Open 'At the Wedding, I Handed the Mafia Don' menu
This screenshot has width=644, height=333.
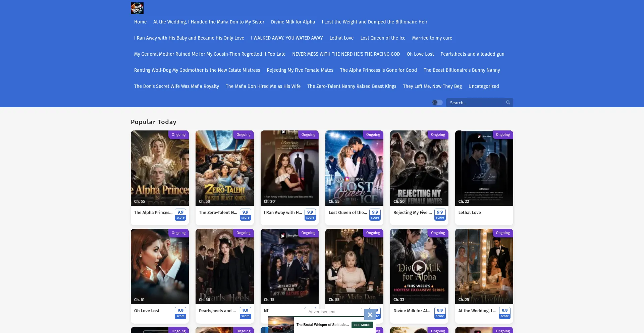209,22
